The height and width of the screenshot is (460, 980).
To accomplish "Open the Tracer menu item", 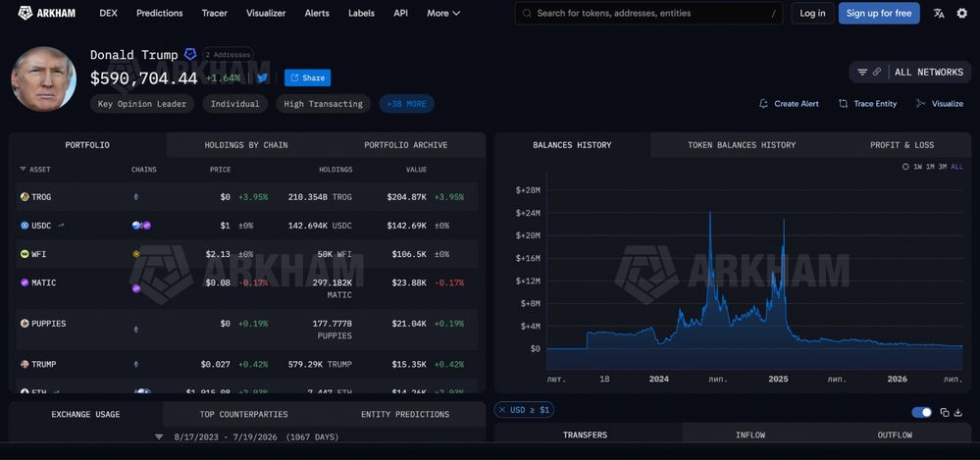I will pyautogui.click(x=215, y=13).
